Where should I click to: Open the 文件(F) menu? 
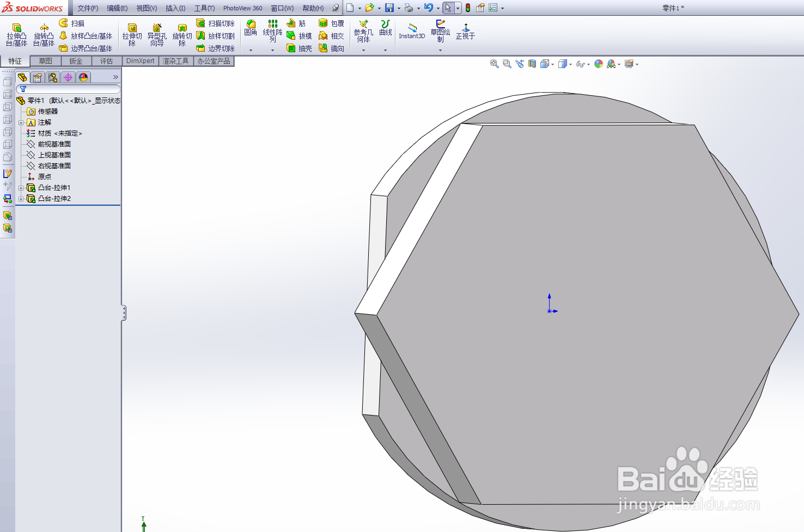pyautogui.click(x=88, y=8)
